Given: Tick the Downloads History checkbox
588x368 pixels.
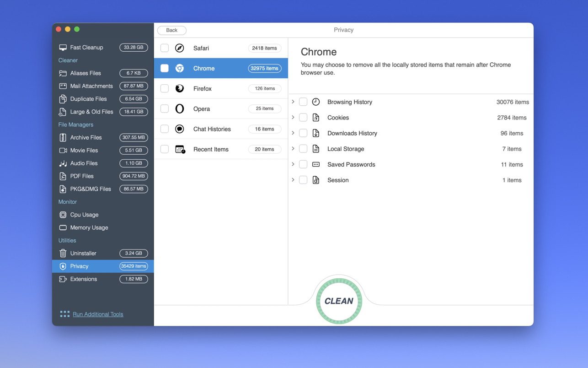Looking at the screenshot, I should point(303,133).
